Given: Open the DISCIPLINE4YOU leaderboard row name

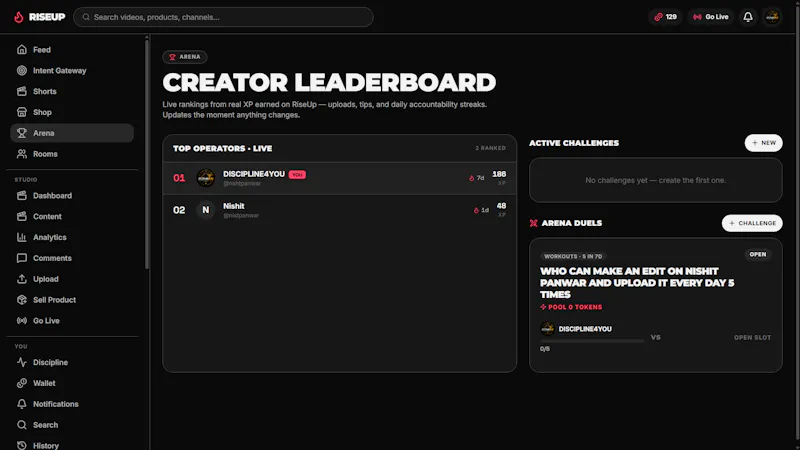Looking at the screenshot, I should [254, 174].
